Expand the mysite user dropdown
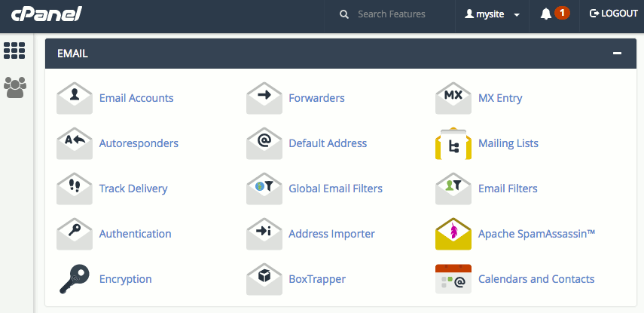Image resolution: width=644 pixels, height=313 pixels. (493, 14)
